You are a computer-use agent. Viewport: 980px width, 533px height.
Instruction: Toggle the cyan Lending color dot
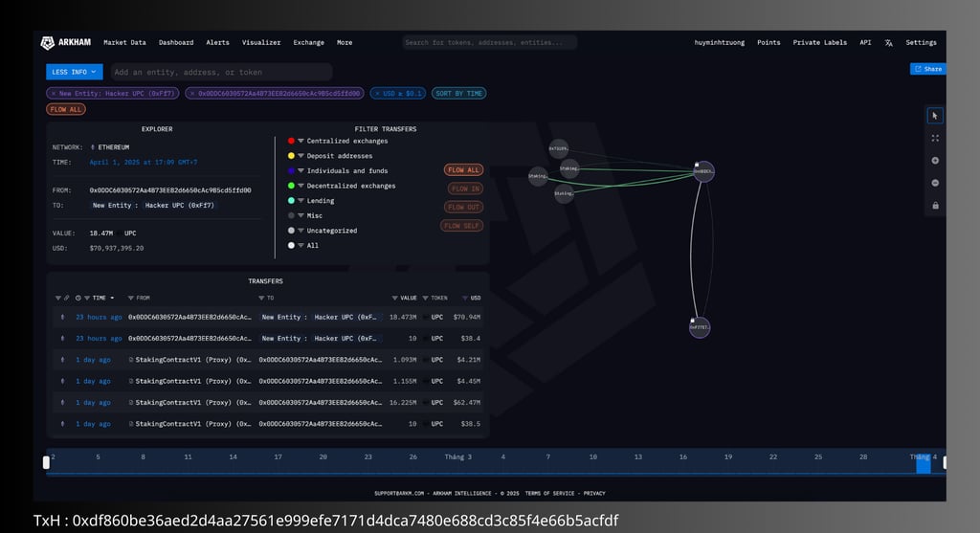point(291,201)
